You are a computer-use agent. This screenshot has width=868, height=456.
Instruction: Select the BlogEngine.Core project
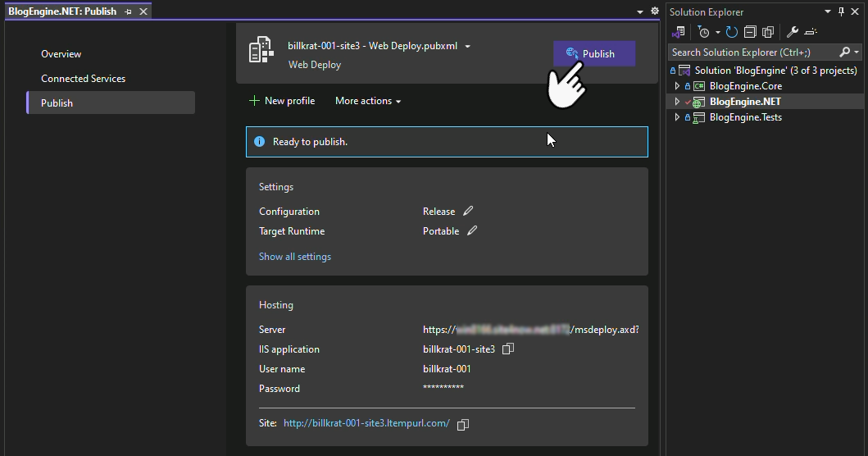pos(746,86)
